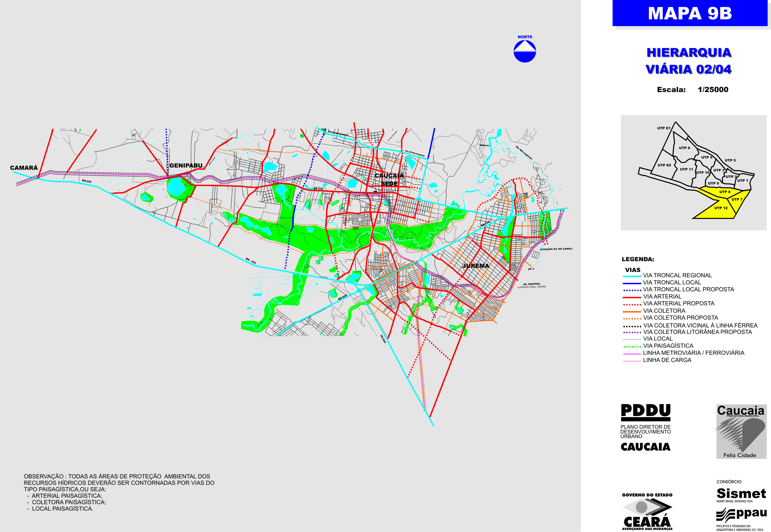The height and width of the screenshot is (532, 771).
Task: Click the CAUCAIA SEDE label on map
Action: [x=389, y=179]
